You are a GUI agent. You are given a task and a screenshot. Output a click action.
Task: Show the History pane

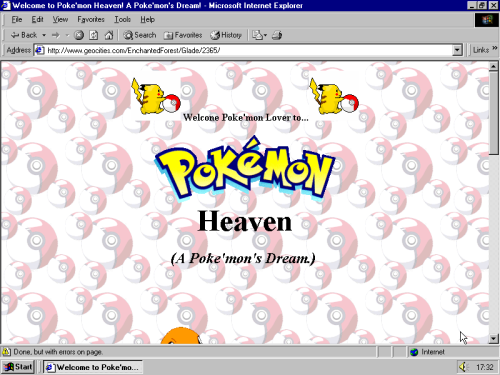(226, 35)
